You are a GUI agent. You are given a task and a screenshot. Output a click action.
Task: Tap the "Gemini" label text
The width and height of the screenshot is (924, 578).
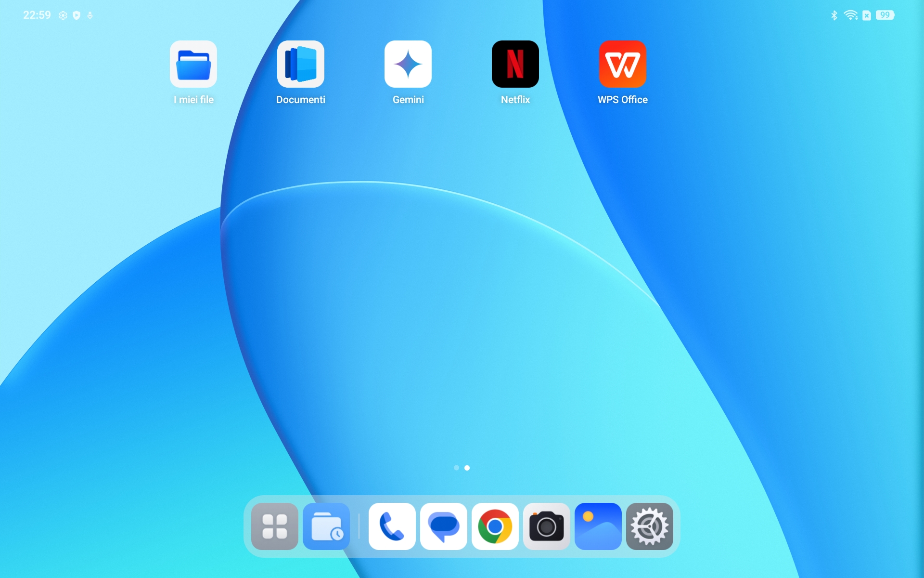(408, 100)
